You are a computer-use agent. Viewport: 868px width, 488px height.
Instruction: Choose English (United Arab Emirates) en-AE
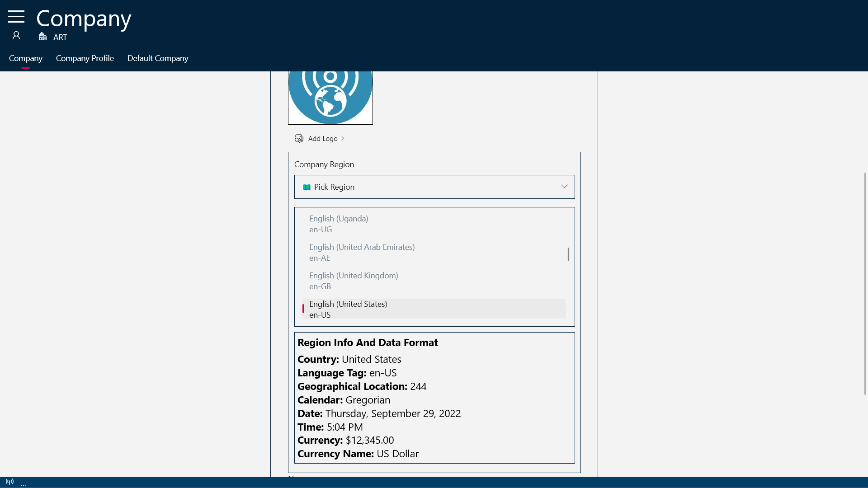362,252
